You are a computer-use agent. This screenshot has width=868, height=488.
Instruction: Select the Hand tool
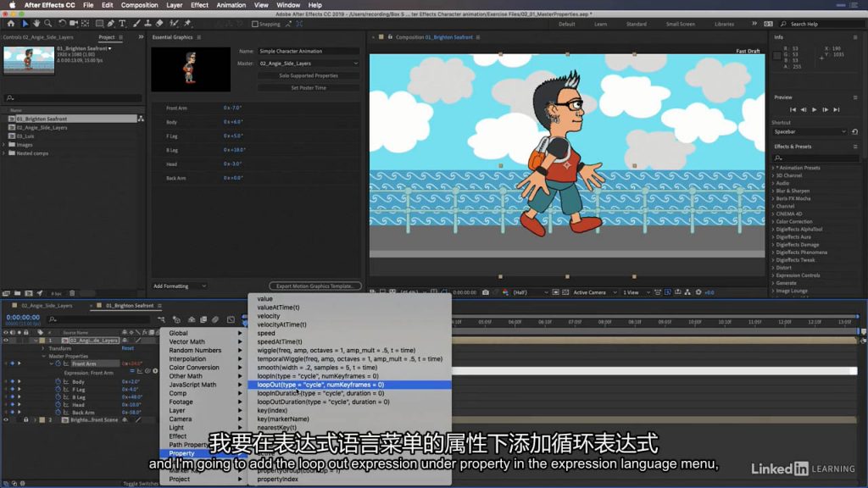(36, 24)
